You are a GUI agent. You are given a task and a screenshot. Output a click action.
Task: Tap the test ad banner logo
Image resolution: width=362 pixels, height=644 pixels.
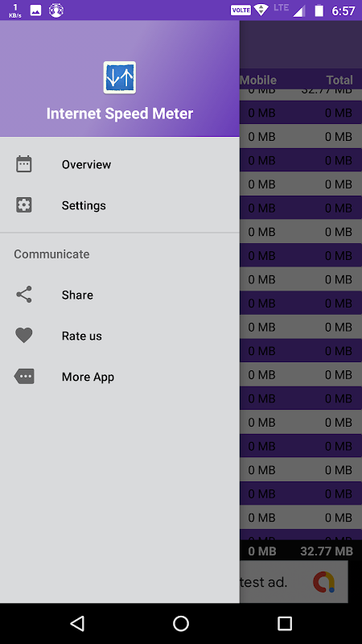[x=324, y=582]
